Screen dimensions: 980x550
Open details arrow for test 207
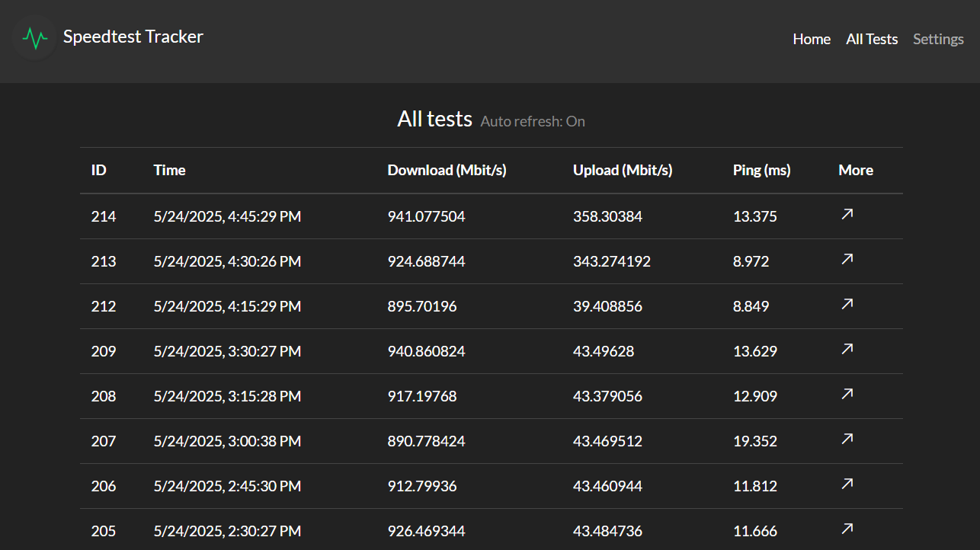pyautogui.click(x=847, y=440)
